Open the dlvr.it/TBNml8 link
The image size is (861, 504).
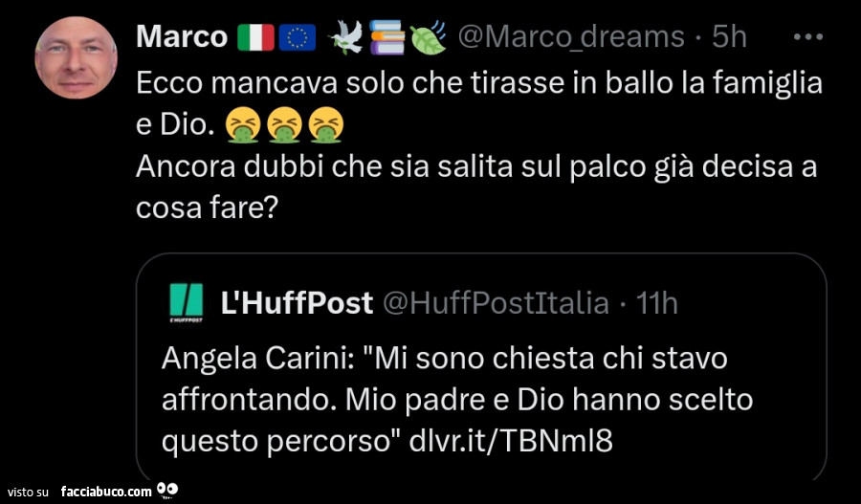click(511, 440)
